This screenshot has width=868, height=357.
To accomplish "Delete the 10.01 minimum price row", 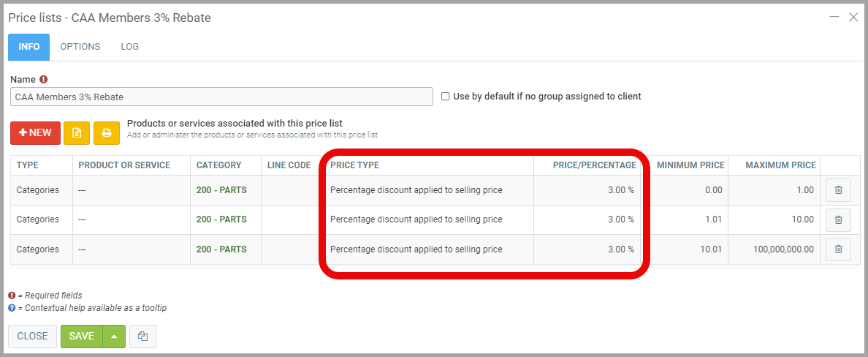I will pyautogui.click(x=838, y=249).
